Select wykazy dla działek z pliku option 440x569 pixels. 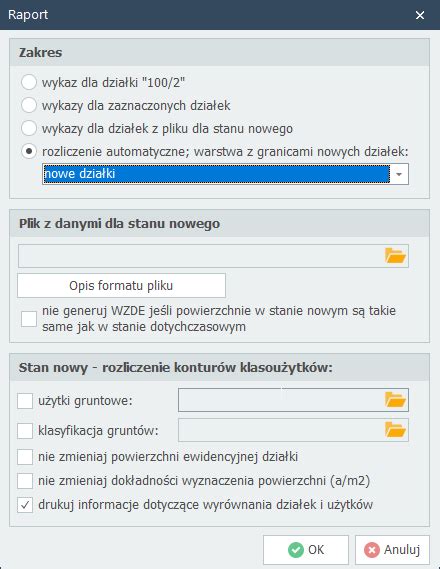coord(29,128)
